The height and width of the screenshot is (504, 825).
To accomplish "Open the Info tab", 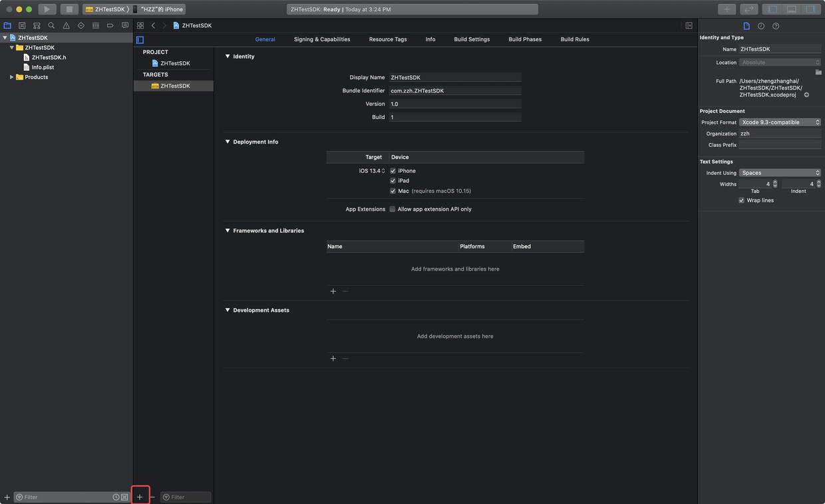I will pos(430,39).
